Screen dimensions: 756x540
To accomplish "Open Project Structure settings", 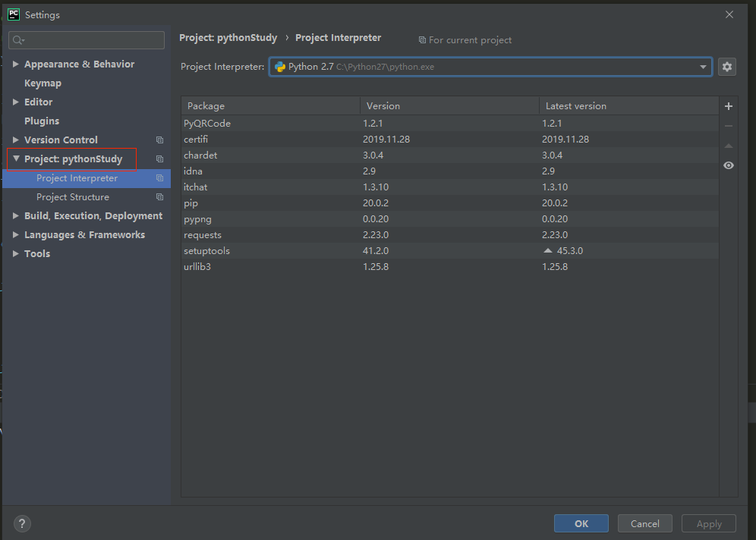I will coord(73,197).
